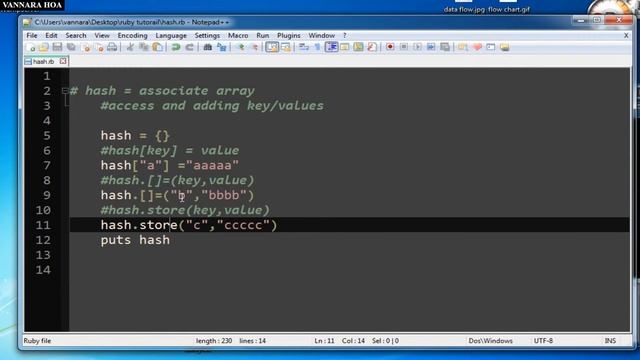Toggle synchronized horizontal scrolling icon
The width and height of the screenshot is (640, 360).
point(286,47)
